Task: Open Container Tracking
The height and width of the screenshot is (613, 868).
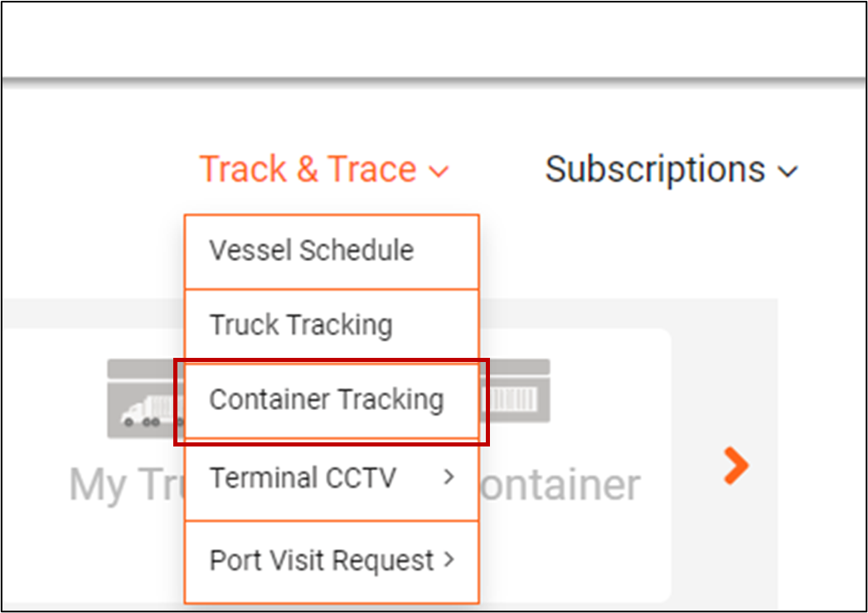Action: 328,399
